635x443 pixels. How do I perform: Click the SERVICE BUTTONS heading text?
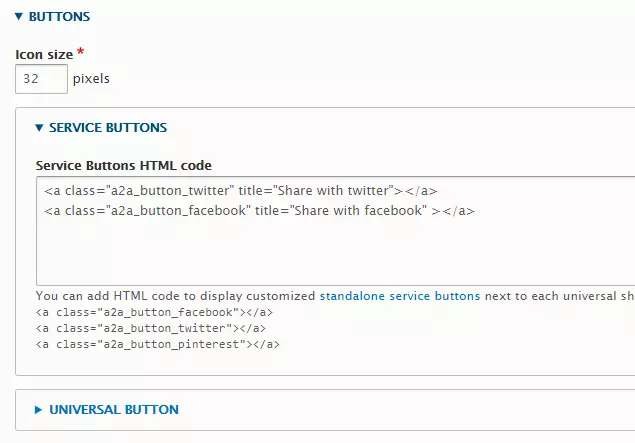108,128
